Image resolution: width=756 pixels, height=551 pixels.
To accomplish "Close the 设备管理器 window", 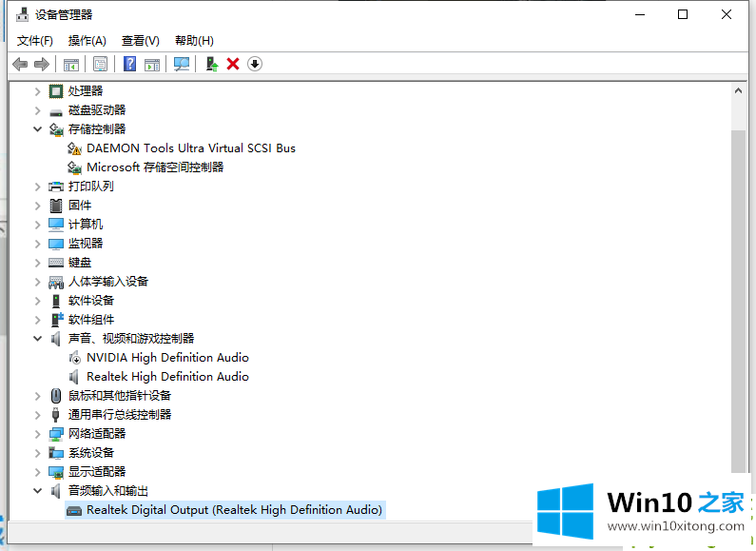I will [x=727, y=14].
